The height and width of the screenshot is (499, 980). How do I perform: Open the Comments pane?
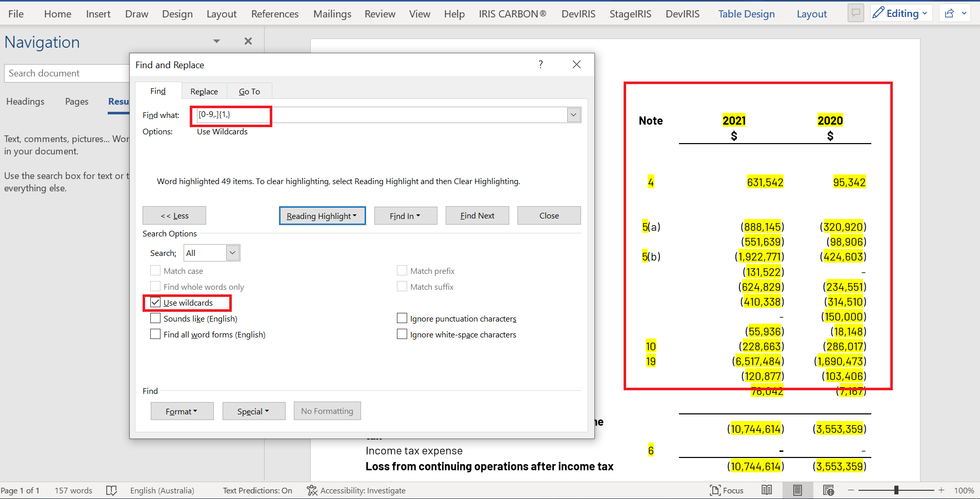[x=855, y=13]
